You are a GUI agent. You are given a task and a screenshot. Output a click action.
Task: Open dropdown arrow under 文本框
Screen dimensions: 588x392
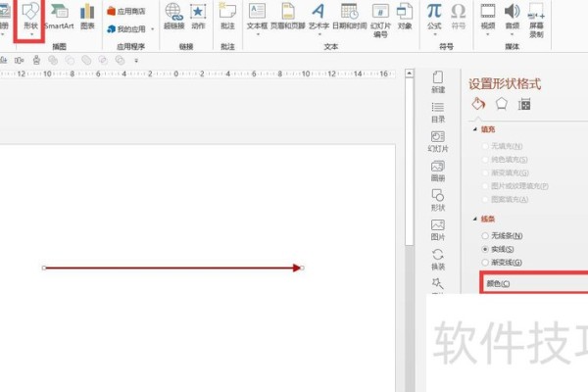click(x=258, y=34)
